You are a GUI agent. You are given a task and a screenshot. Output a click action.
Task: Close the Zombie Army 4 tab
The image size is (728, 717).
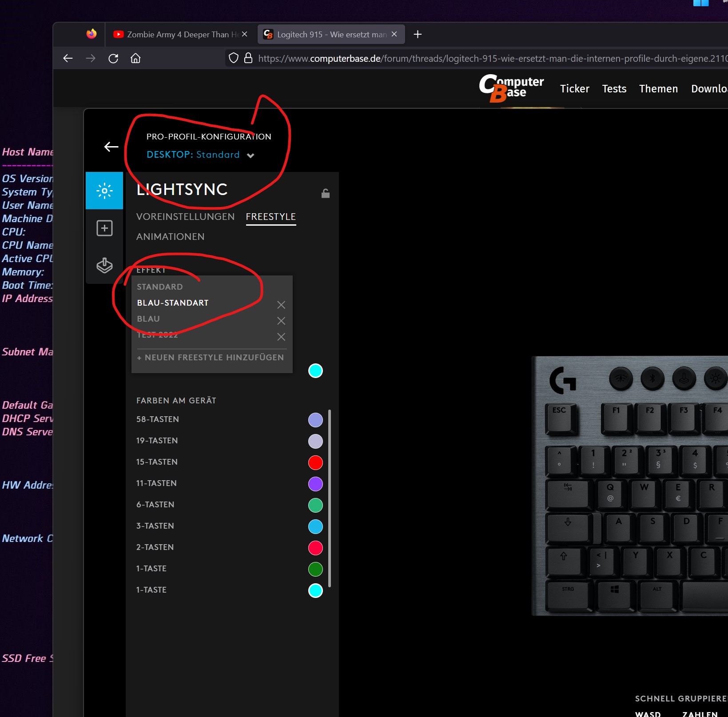point(244,34)
